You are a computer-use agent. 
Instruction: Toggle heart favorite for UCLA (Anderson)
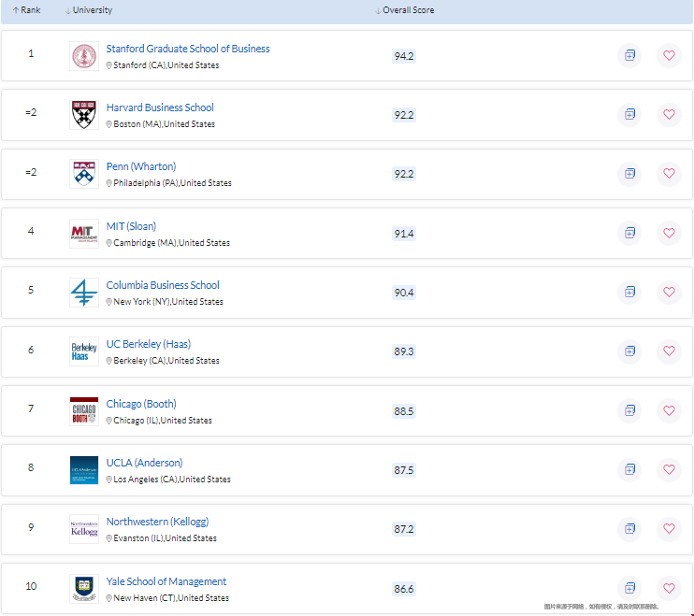click(x=669, y=469)
